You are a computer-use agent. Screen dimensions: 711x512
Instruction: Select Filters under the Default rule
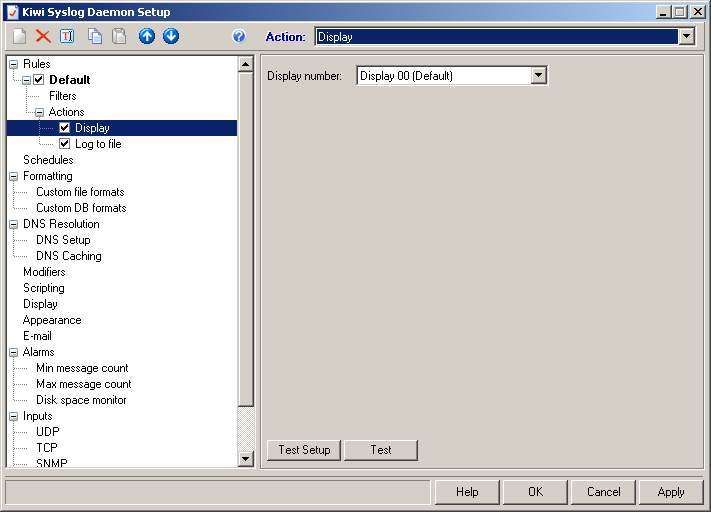[x=63, y=96]
